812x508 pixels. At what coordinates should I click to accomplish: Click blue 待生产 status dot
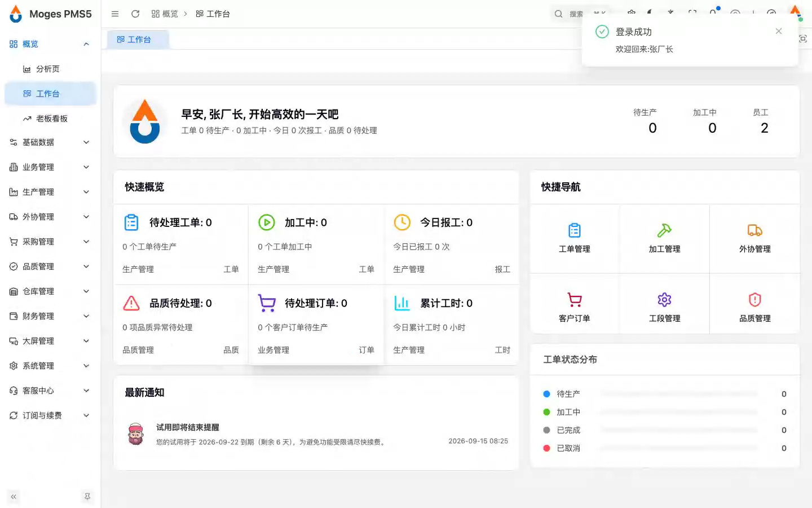[x=546, y=394]
